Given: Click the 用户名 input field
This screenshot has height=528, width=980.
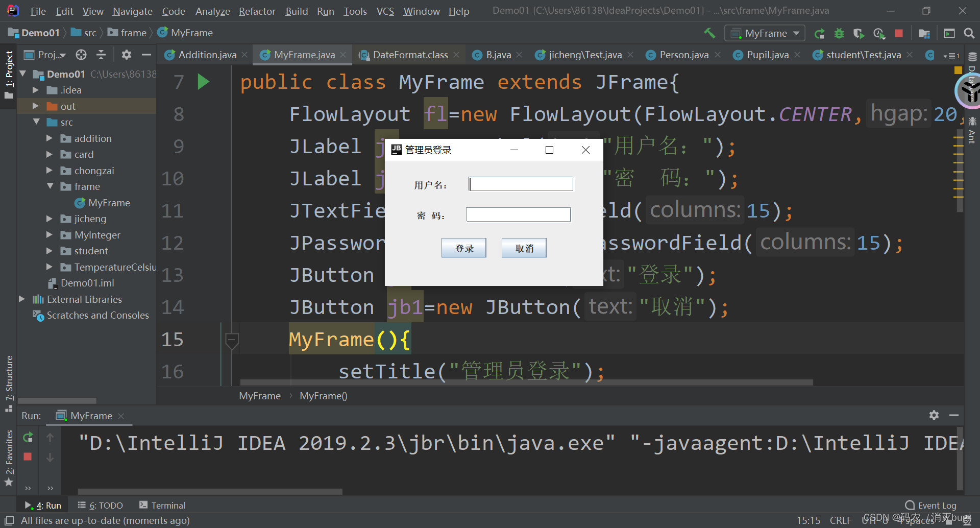Looking at the screenshot, I should pos(520,184).
